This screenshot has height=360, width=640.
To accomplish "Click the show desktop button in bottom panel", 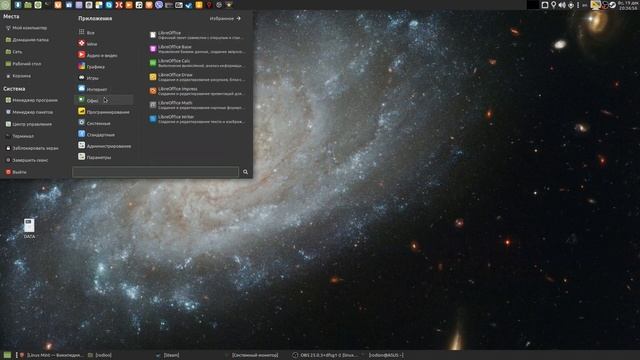I will (7, 355).
